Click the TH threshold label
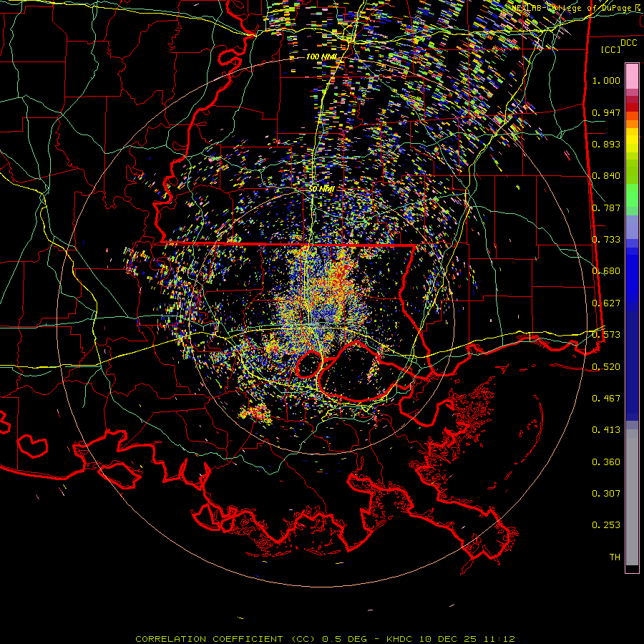The image size is (644, 644). pyautogui.click(x=615, y=557)
